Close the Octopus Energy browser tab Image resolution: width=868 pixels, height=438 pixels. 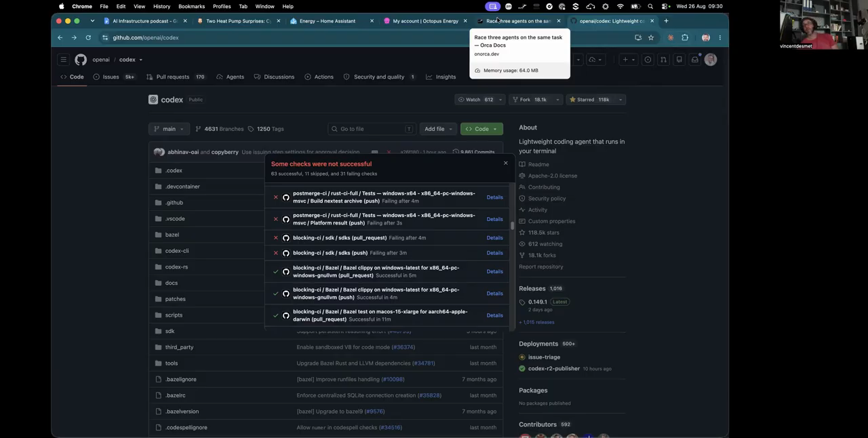pyautogui.click(x=465, y=21)
